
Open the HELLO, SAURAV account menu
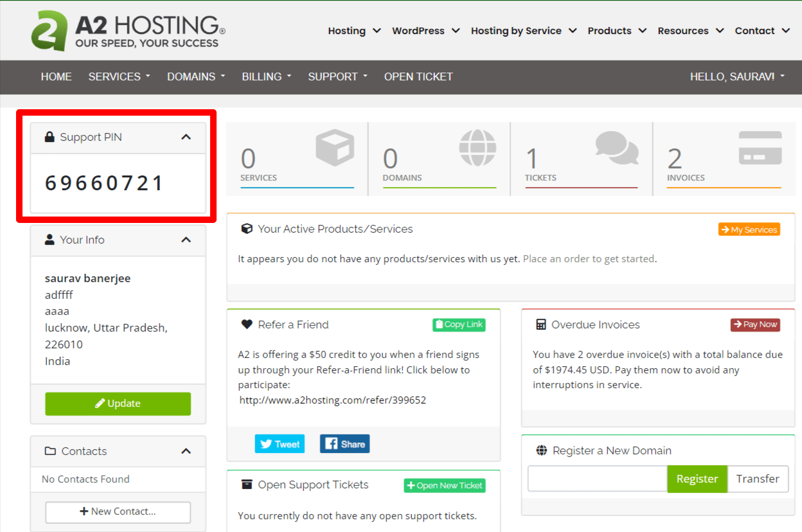pyautogui.click(x=738, y=76)
